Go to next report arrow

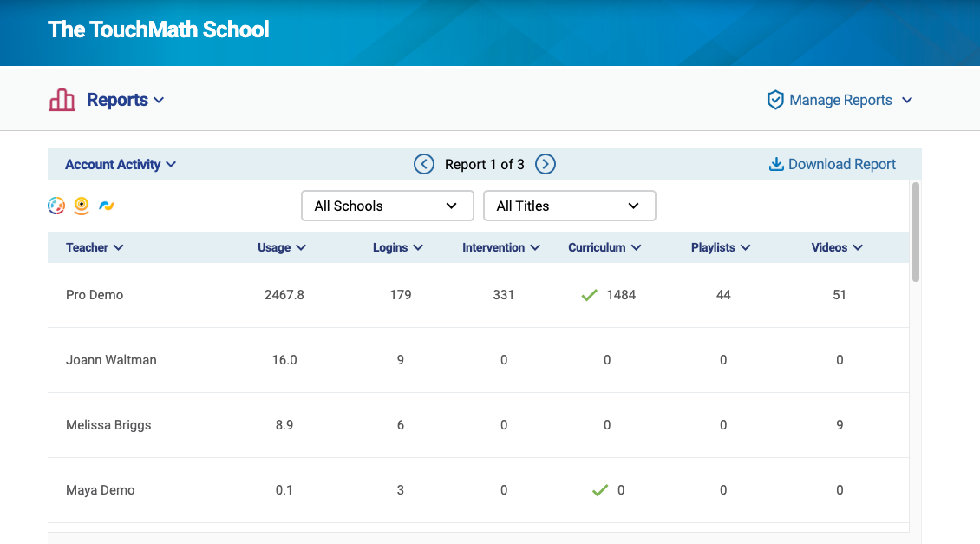tap(545, 165)
